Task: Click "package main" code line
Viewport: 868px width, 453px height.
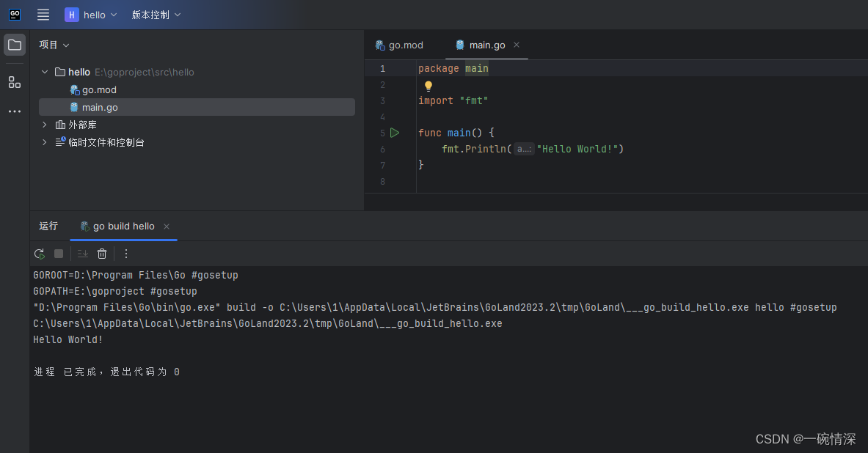Action: (453, 69)
